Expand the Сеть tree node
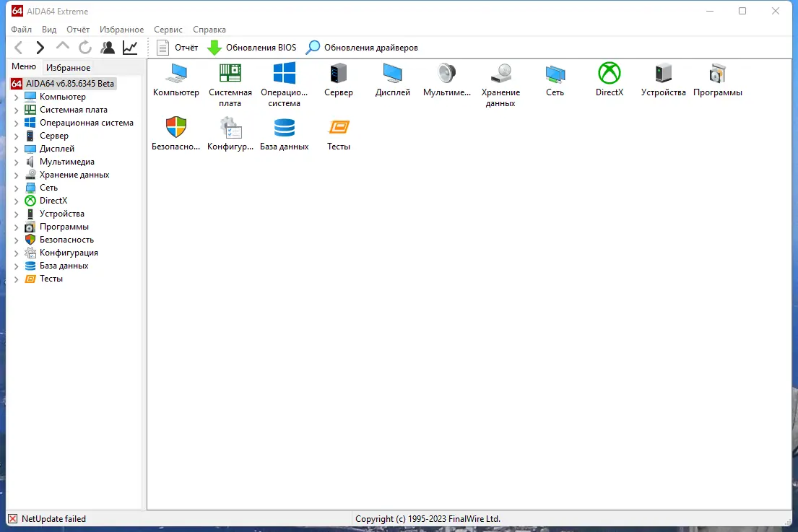798x532 pixels. [17, 188]
